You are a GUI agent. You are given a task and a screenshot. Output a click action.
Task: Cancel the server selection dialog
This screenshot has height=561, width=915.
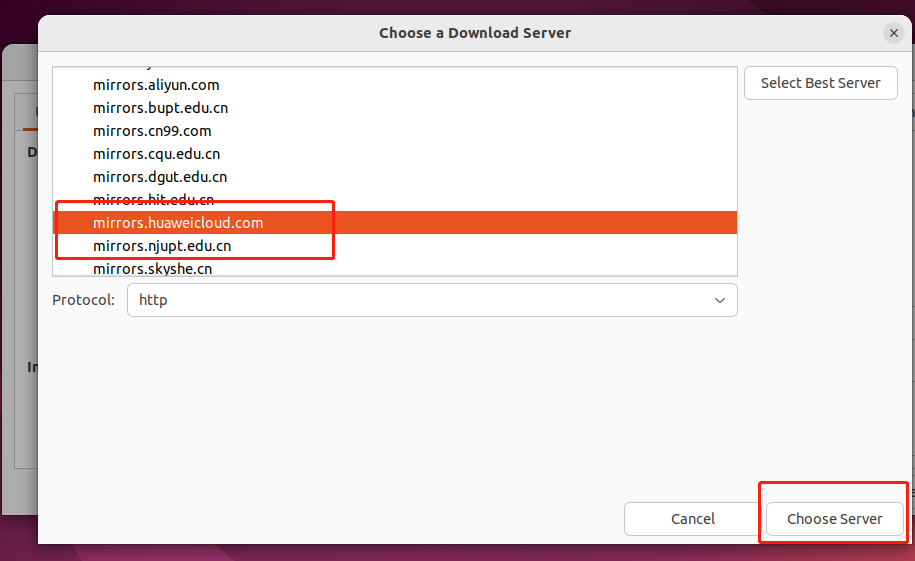692,519
